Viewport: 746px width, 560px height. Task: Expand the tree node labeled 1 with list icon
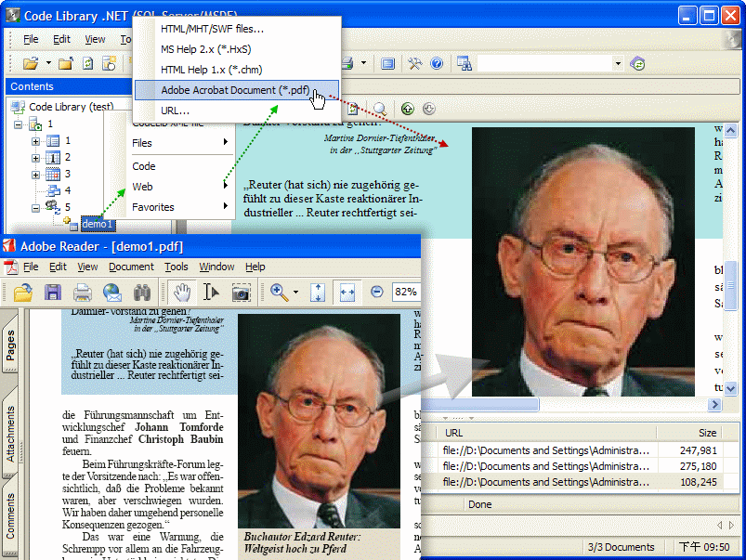tap(35, 141)
